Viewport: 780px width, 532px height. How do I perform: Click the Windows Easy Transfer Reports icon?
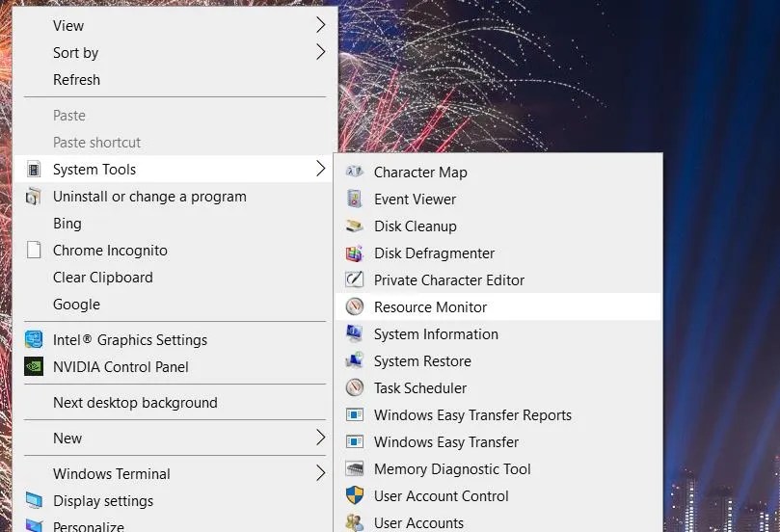[355, 414]
